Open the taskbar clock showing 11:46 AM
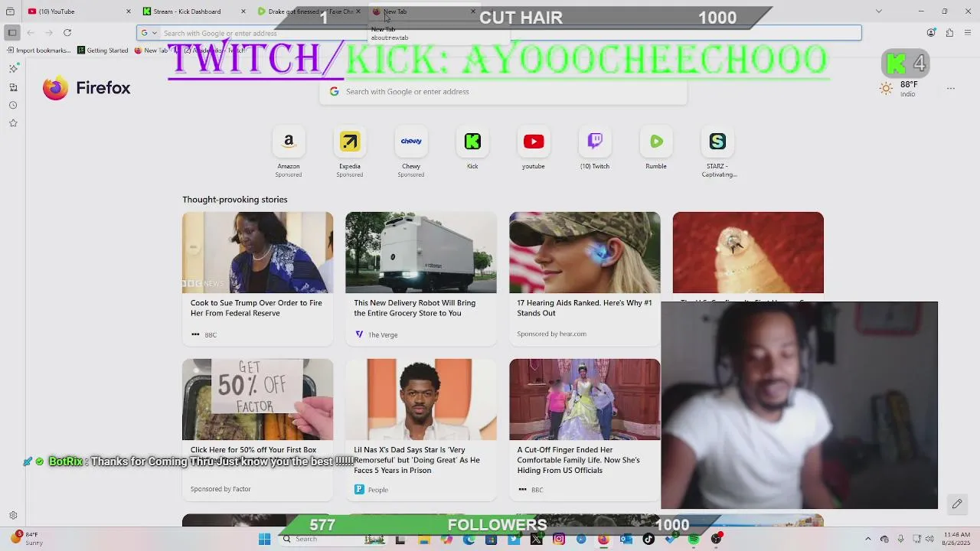 coord(955,539)
